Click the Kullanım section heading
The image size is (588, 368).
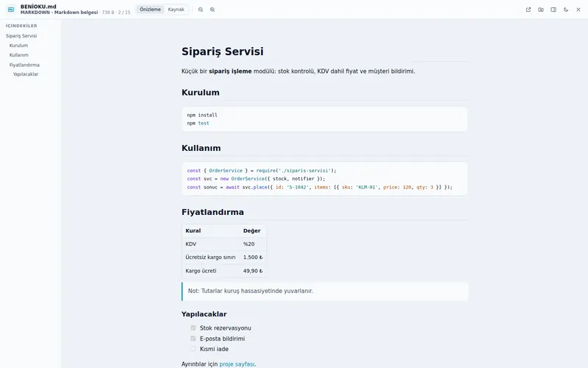point(201,148)
